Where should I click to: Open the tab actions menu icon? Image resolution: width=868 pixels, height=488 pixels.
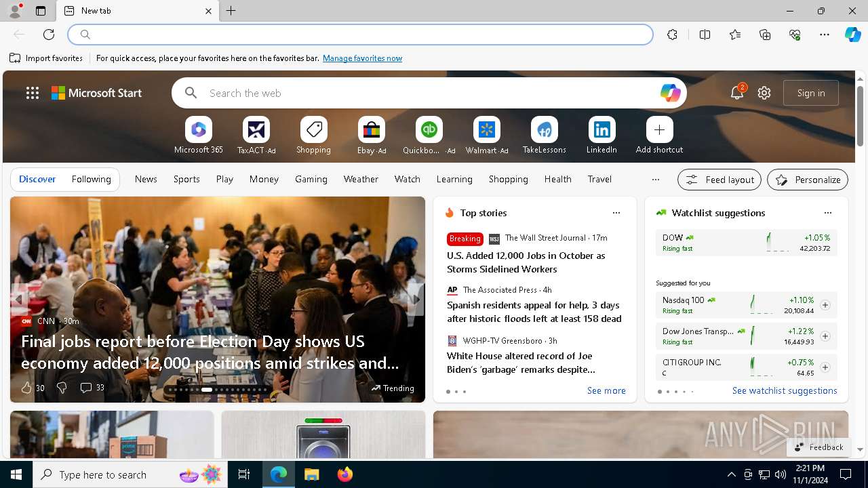pyautogui.click(x=41, y=11)
